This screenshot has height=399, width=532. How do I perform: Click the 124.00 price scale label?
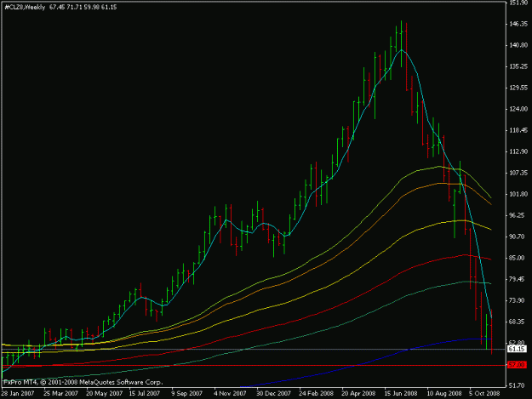tap(518, 109)
